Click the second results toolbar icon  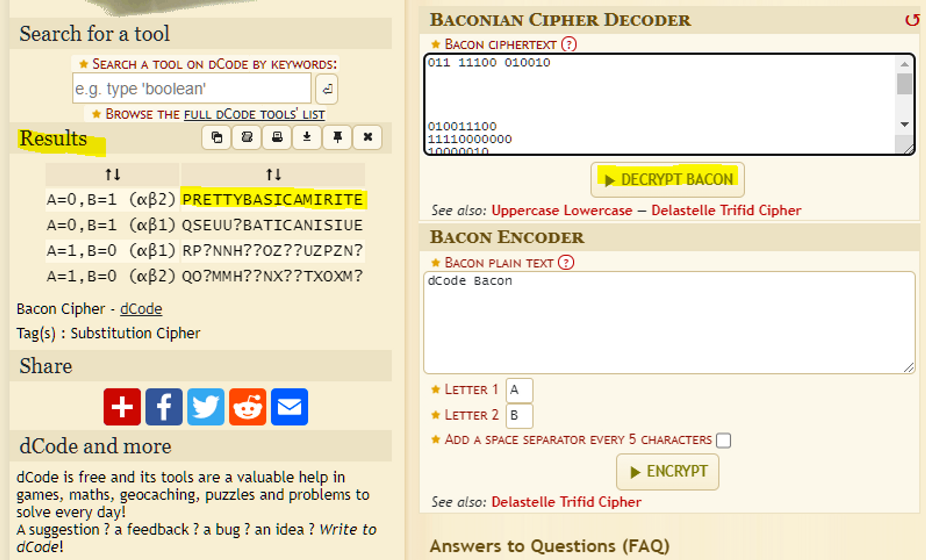247,137
